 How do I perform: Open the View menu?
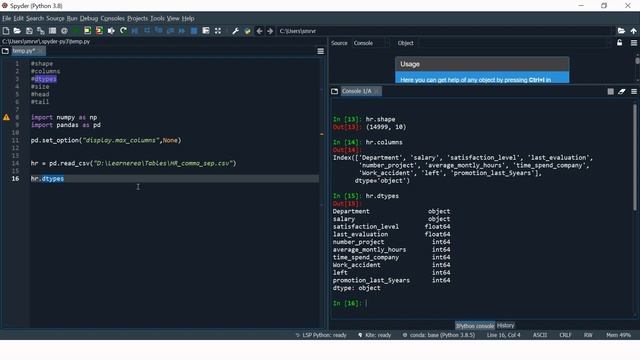pos(173,18)
